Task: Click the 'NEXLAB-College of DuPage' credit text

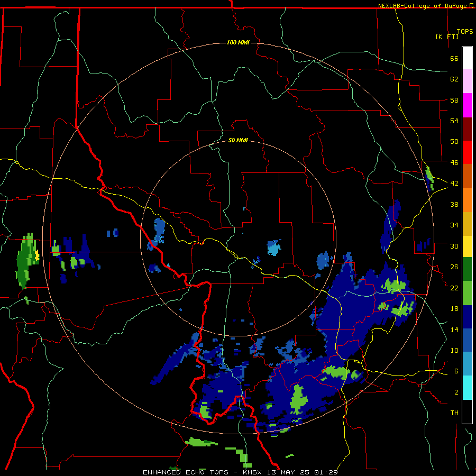Action: click(422, 6)
